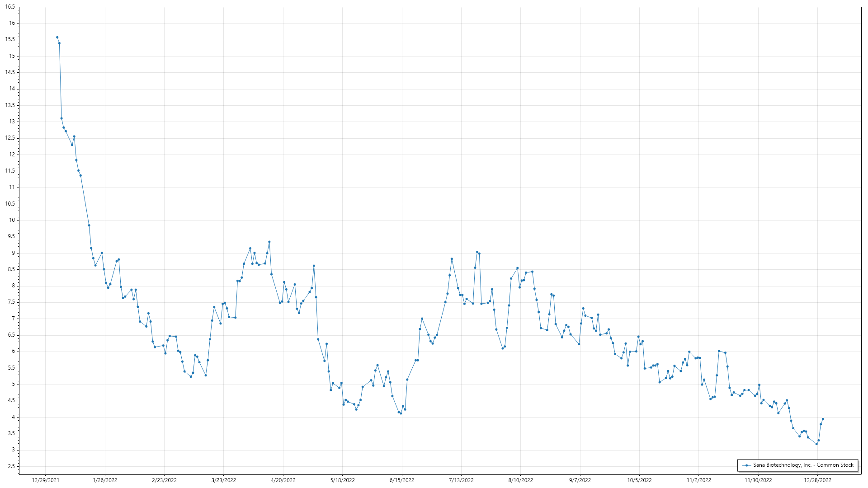This screenshot has height=488, width=868.
Task: Click the Sana Biotechnology legend text label
Action: 803,465
